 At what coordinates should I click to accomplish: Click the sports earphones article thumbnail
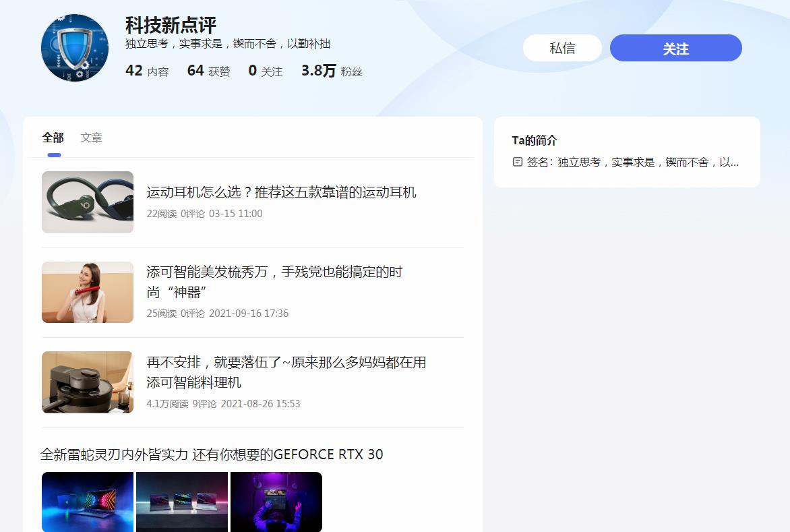pyautogui.click(x=88, y=202)
